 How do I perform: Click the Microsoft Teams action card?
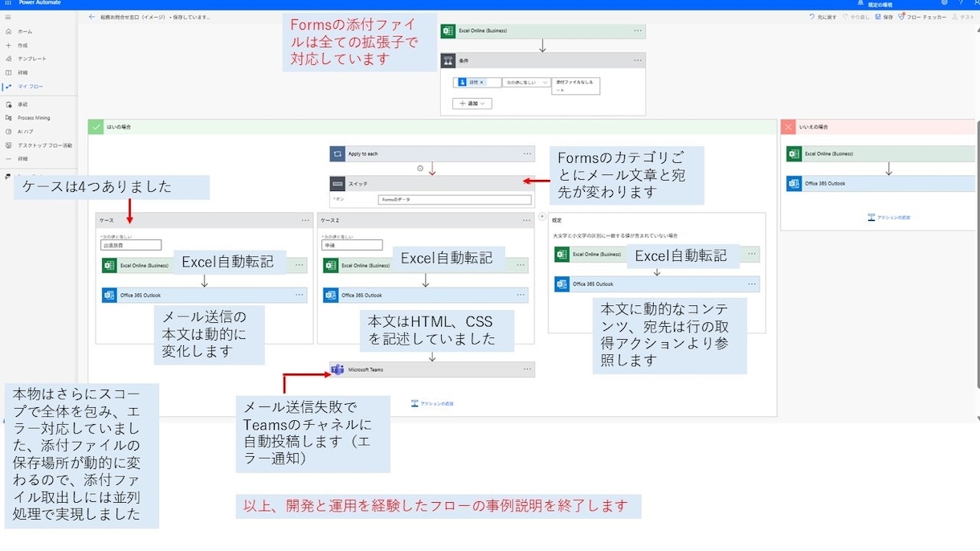432,369
